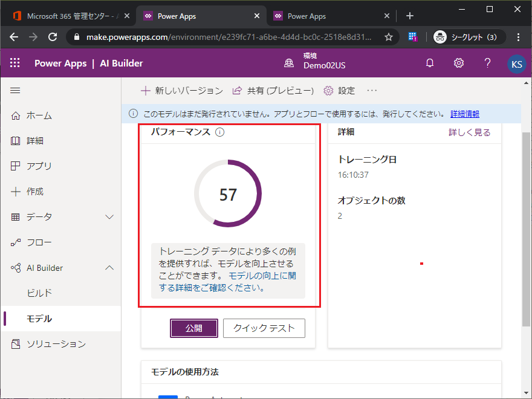Click the notifications bell icon
532x399 pixels.
point(430,63)
